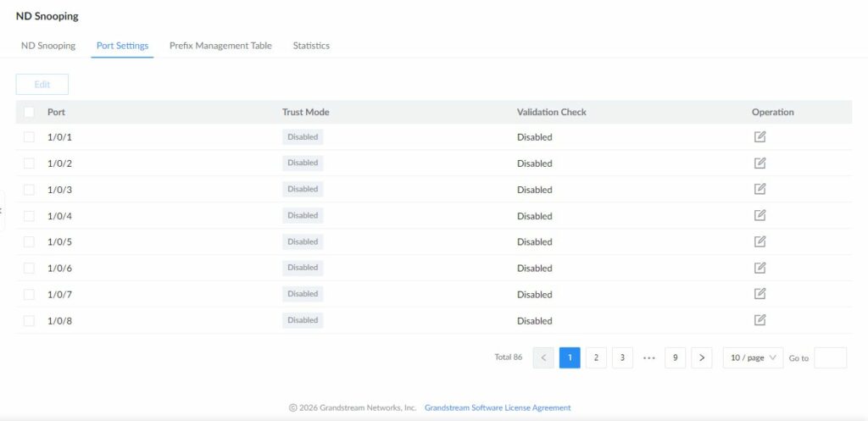The height and width of the screenshot is (421, 868).
Task: Open edit icon for port 1/0/3
Action: point(760,189)
